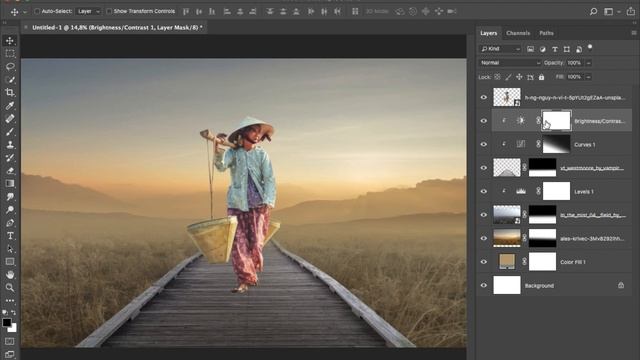Select the Hand tool
Image resolution: width=640 pixels, height=360 pixels.
(10, 275)
